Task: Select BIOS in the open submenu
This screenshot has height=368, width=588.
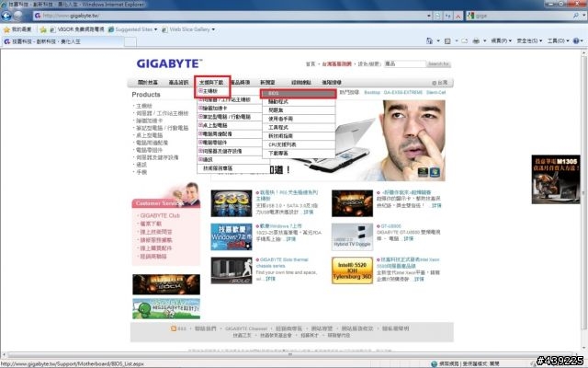Action: 299,93
